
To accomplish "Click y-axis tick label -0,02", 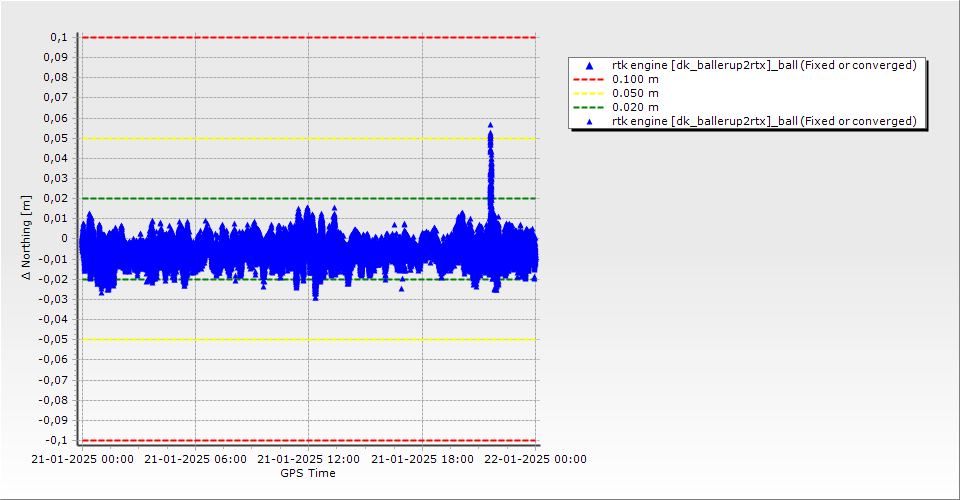I will (53, 279).
